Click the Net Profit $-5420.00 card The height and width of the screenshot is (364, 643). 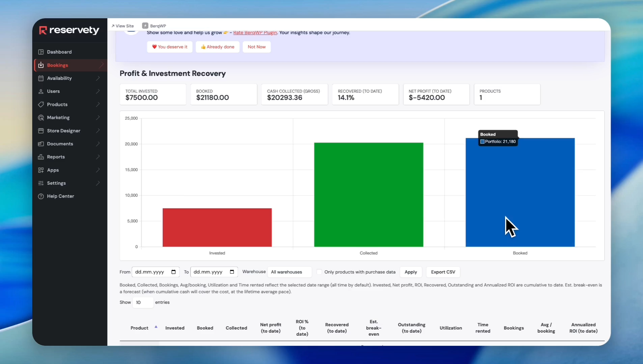tap(436, 94)
